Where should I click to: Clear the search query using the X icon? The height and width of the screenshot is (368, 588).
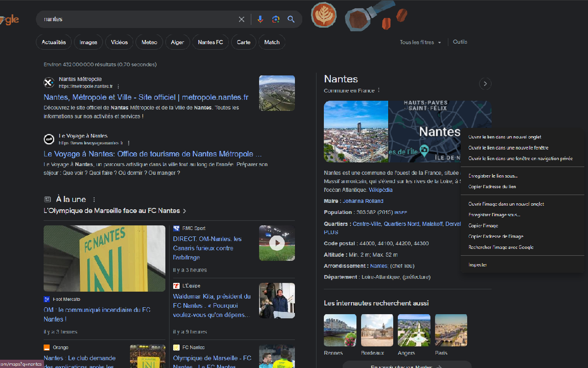pyautogui.click(x=241, y=19)
